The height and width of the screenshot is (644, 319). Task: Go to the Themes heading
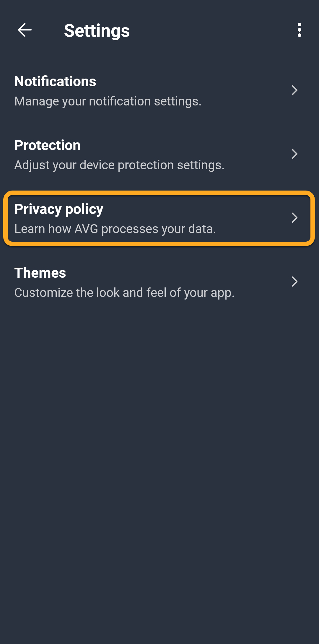(x=40, y=273)
